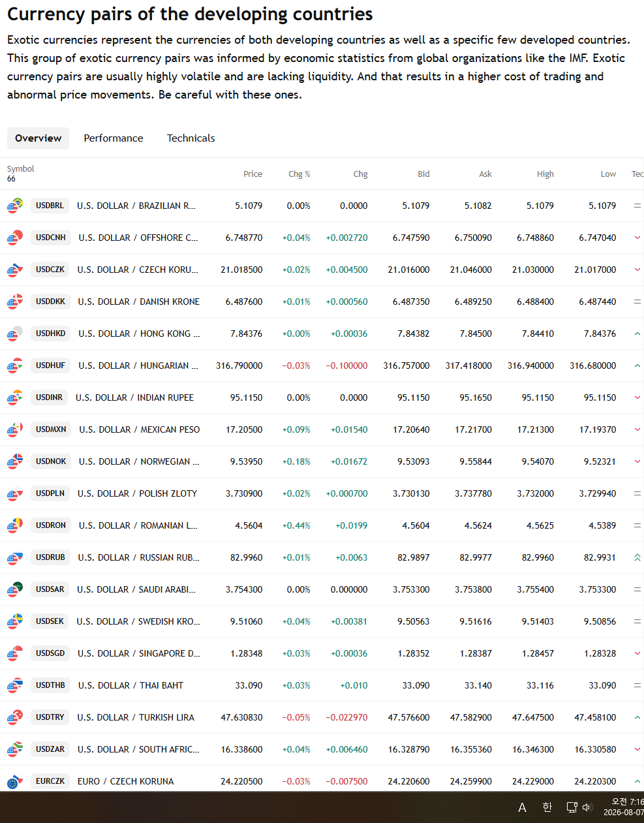The width and height of the screenshot is (644, 823).
Task: Click the USDHKD buy rating arrow icon
Action: point(637,334)
